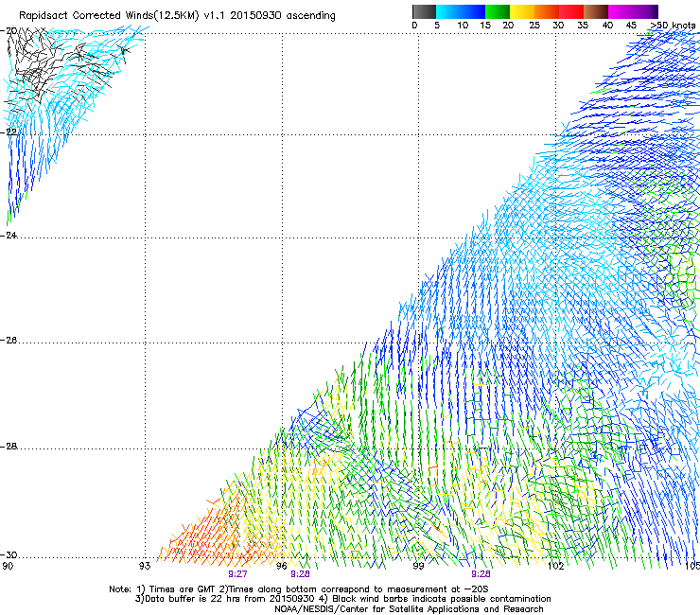Click the green 15-20 knots legend segment
700x615 pixels.
point(498,11)
